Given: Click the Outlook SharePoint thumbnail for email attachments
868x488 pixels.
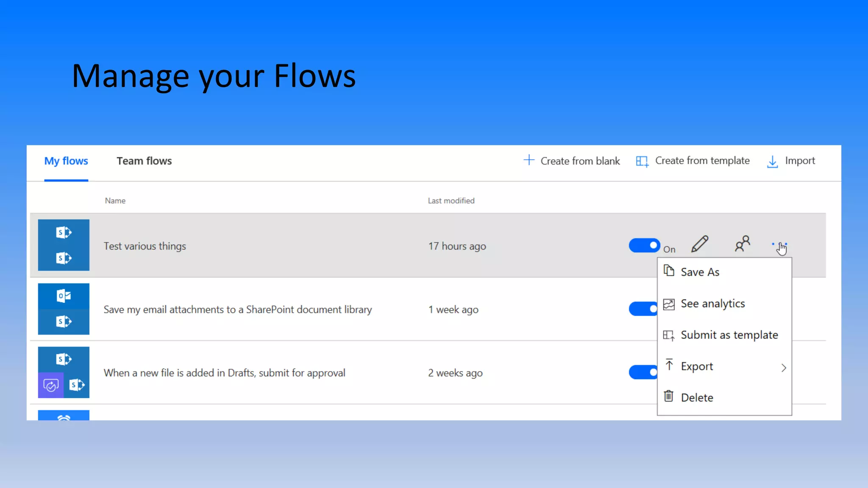Looking at the screenshot, I should [x=64, y=309].
